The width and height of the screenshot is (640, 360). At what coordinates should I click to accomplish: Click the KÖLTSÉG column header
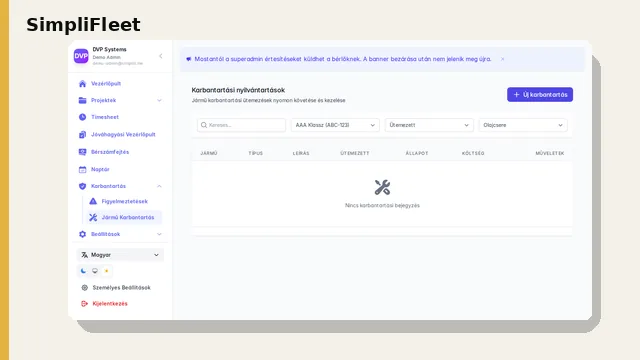coord(473,153)
